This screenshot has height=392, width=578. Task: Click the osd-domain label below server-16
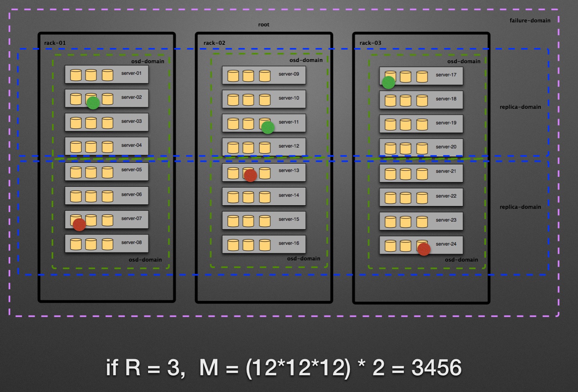303,258
